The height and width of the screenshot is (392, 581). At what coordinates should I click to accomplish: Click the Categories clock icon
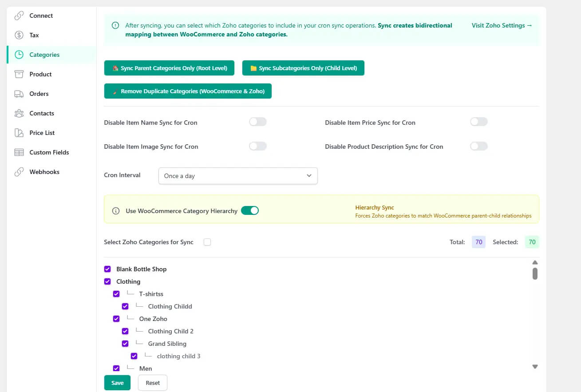coord(18,54)
